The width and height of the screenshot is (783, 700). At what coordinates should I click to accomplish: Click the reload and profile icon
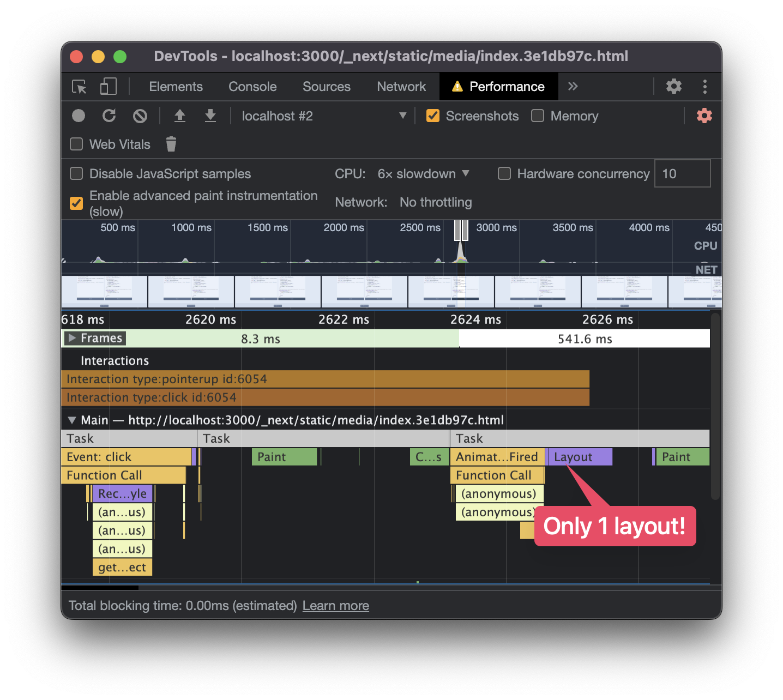pos(109,116)
